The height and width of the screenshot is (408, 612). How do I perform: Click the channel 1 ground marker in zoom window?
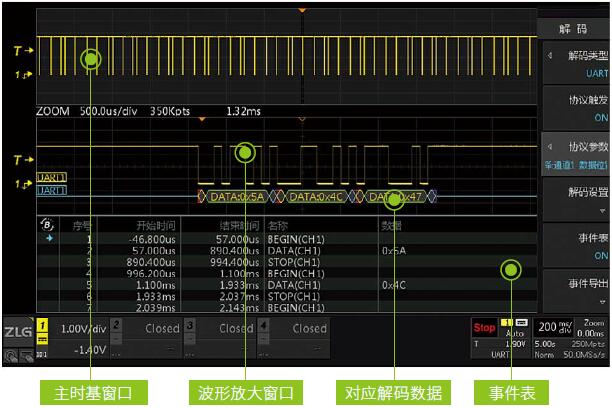point(18,184)
